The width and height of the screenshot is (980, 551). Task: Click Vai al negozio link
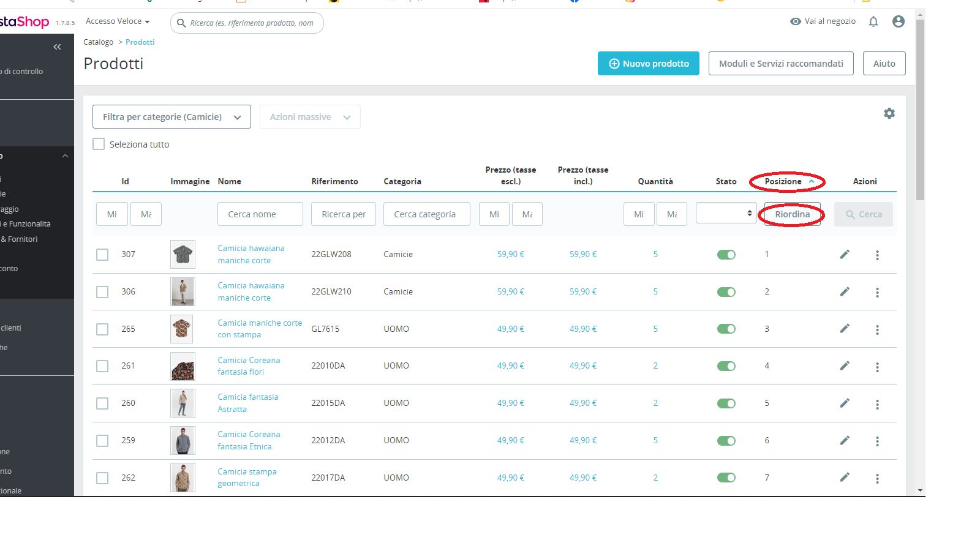830,21
